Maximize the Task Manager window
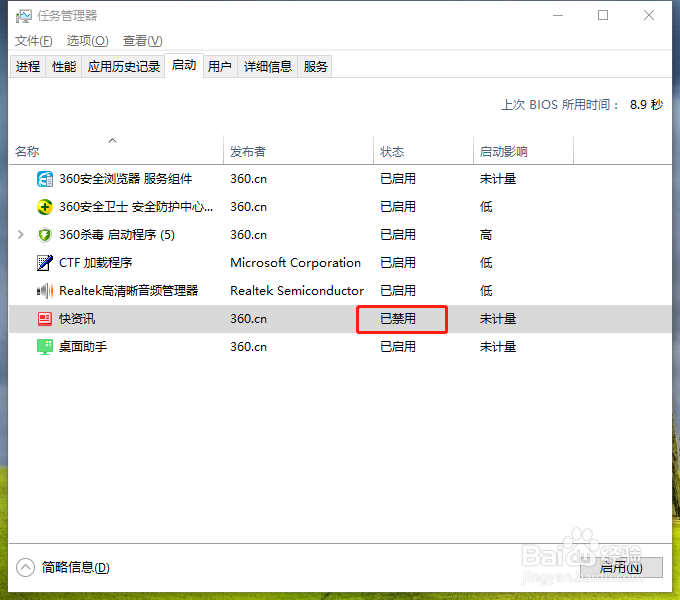The height and width of the screenshot is (600, 680). coord(603,16)
